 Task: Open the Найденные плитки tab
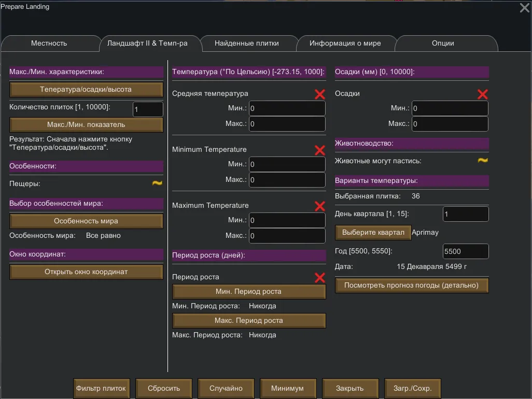pyautogui.click(x=247, y=44)
